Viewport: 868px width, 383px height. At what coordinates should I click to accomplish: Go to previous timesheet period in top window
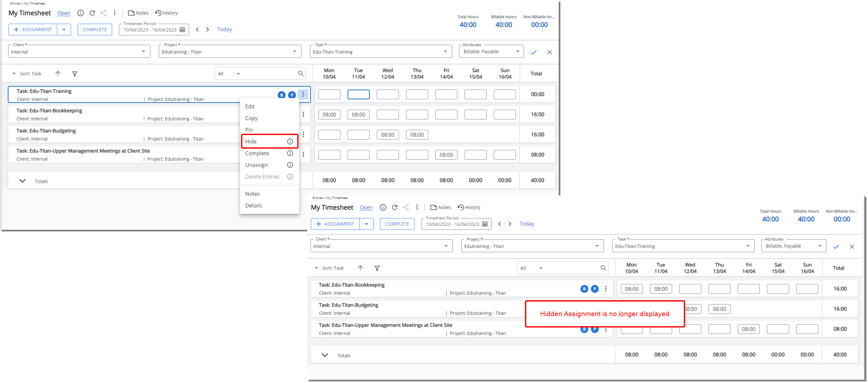point(198,29)
